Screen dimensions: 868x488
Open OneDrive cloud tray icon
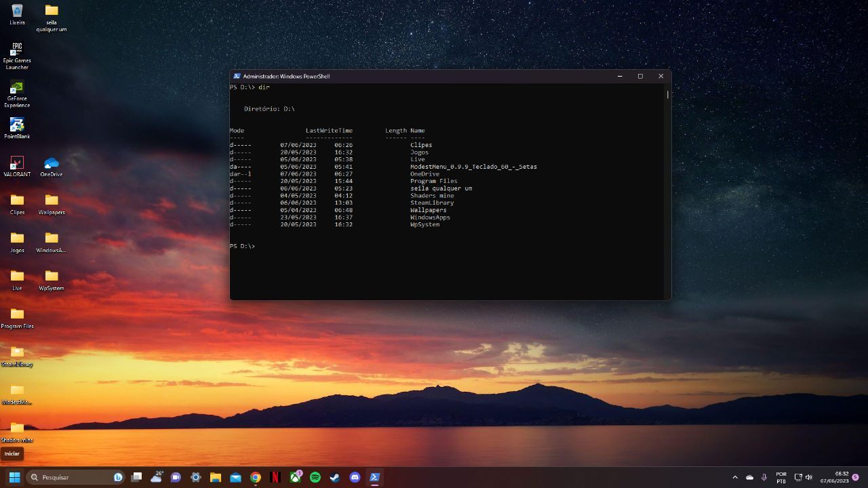(750, 477)
